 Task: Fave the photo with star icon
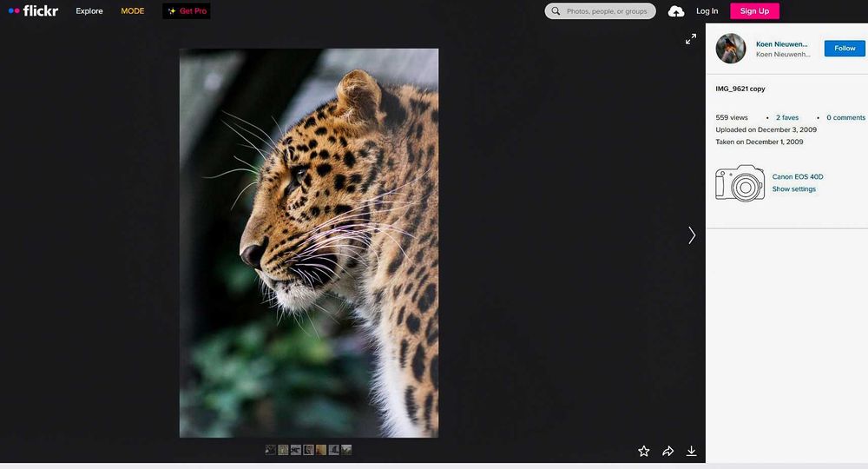pyautogui.click(x=644, y=452)
